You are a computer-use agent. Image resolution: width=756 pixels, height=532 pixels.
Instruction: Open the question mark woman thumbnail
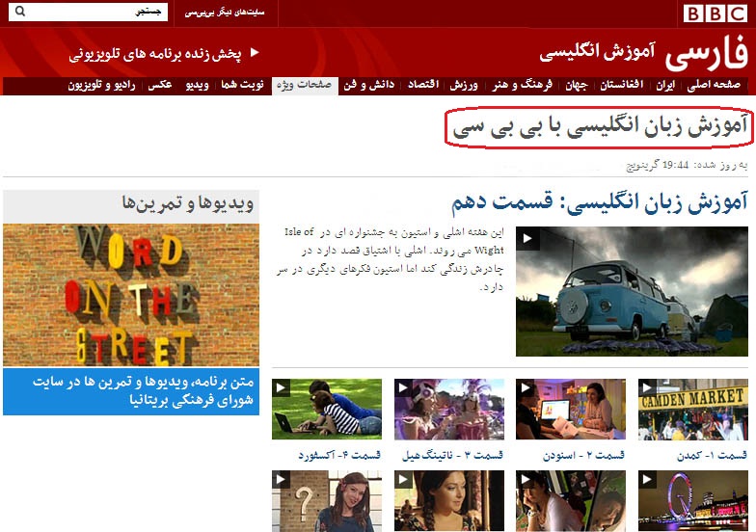(x=327, y=501)
